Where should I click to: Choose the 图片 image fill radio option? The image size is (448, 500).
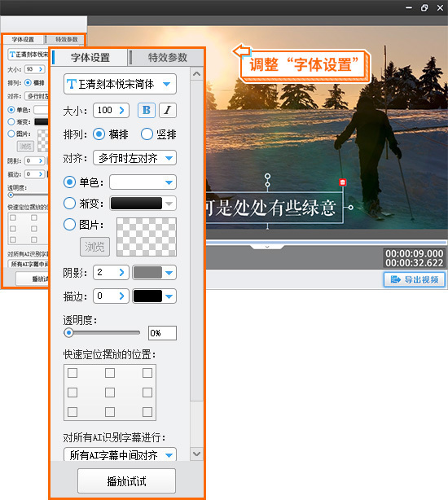[x=69, y=225]
